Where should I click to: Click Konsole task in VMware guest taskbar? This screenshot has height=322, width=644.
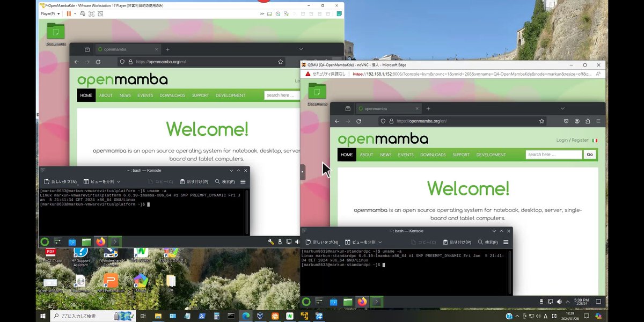click(115, 241)
